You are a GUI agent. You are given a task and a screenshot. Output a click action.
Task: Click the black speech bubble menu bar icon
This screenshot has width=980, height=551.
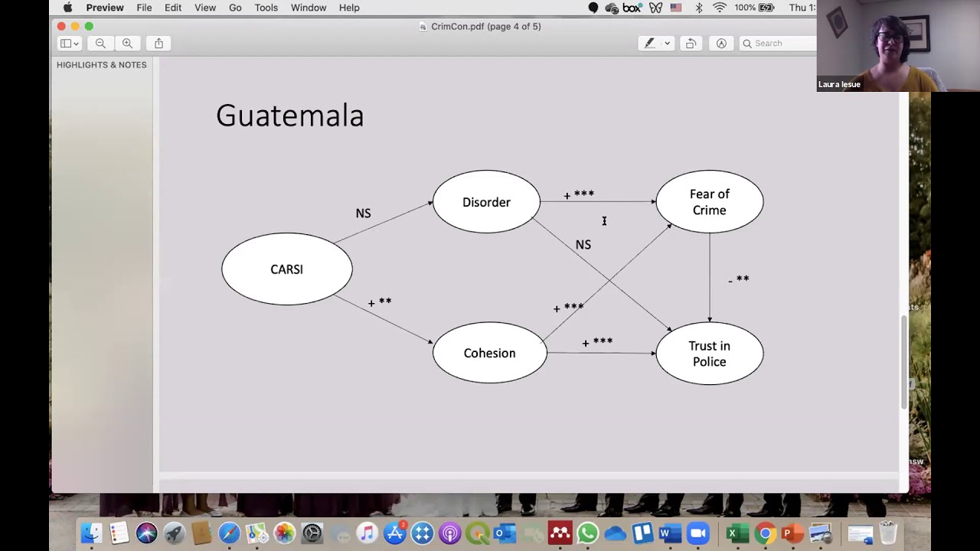pos(593,8)
